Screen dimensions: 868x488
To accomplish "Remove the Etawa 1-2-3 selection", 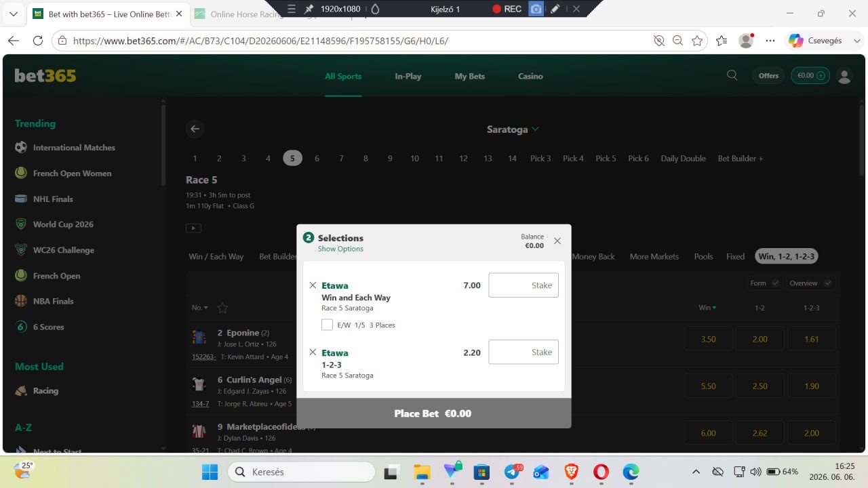I will [313, 352].
